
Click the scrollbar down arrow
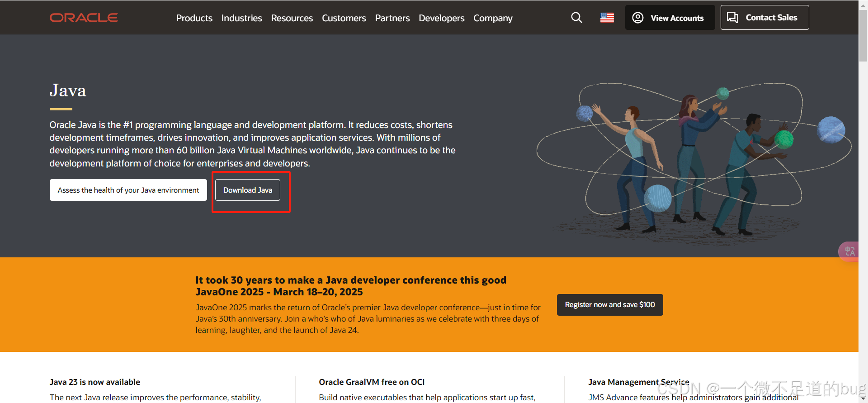863,398
